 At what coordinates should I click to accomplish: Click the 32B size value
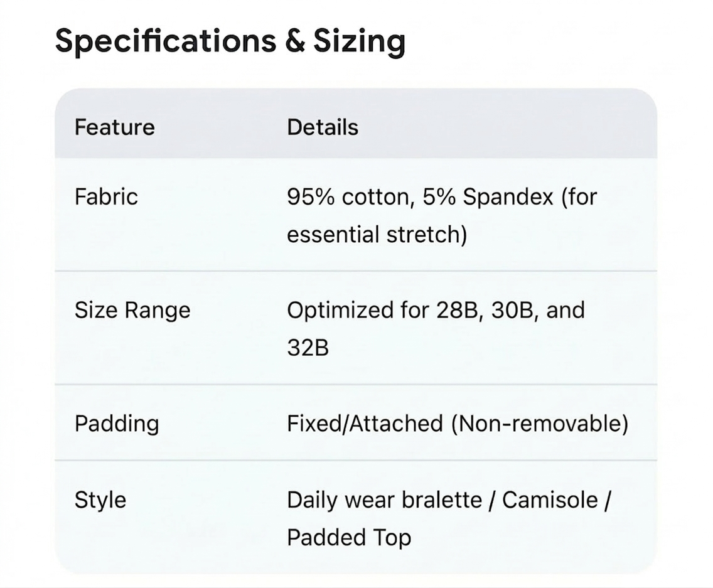point(308,348)
